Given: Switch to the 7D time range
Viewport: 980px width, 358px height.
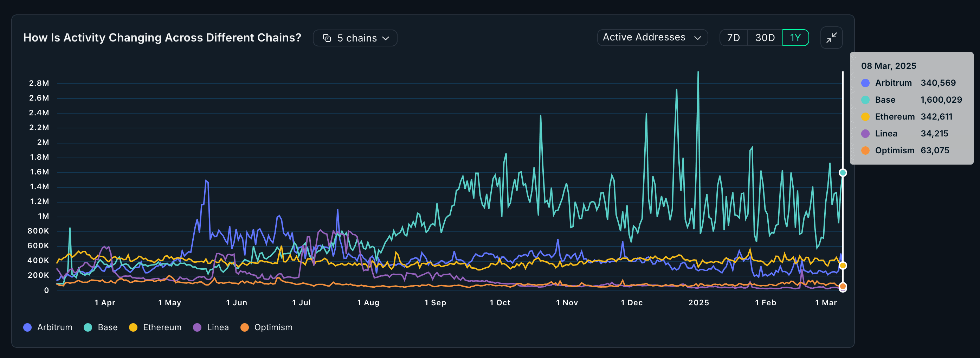Looking at the screenshot, I should click(x=733, y=38).
